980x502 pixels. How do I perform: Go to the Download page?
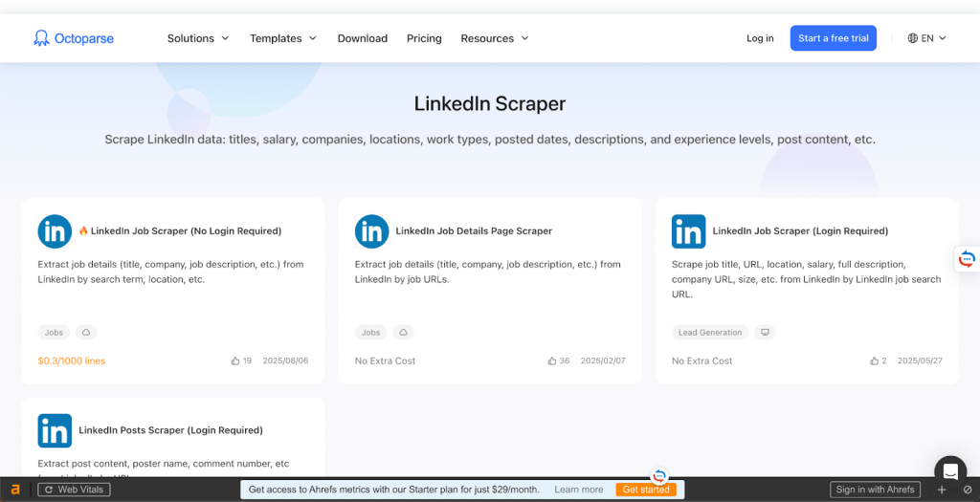point(363,38)
